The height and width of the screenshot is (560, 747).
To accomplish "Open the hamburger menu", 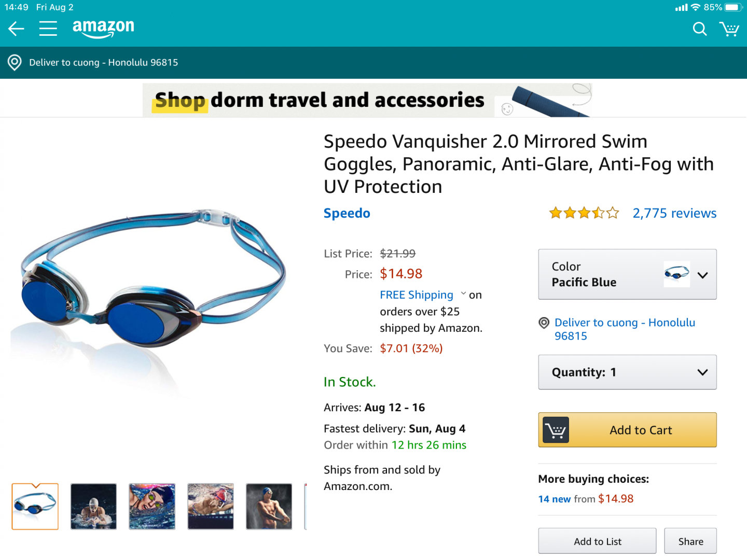I will 48,29.
